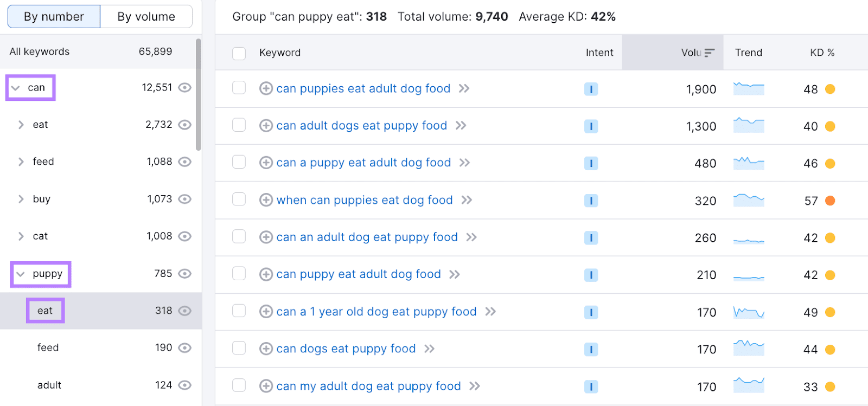Click the orange KD indicator dot for 57
The height and width of the screenshot is (406, 868).
(x=830, y=201)
